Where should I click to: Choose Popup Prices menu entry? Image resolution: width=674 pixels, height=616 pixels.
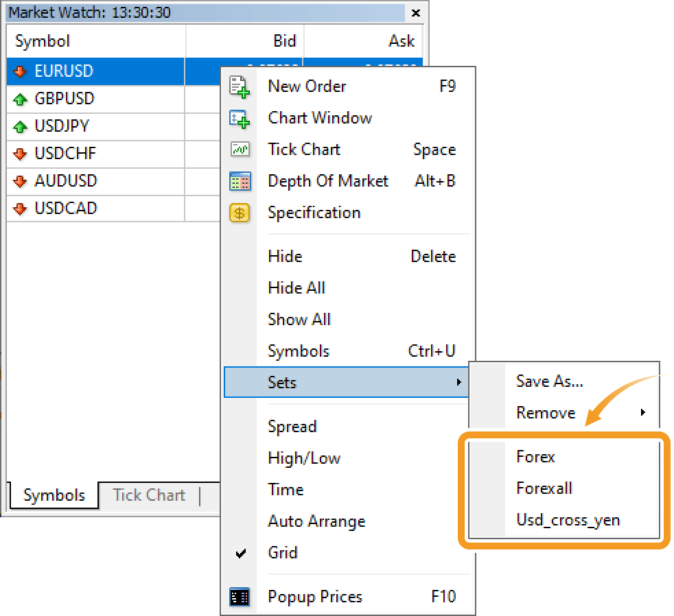click(347, 597)
